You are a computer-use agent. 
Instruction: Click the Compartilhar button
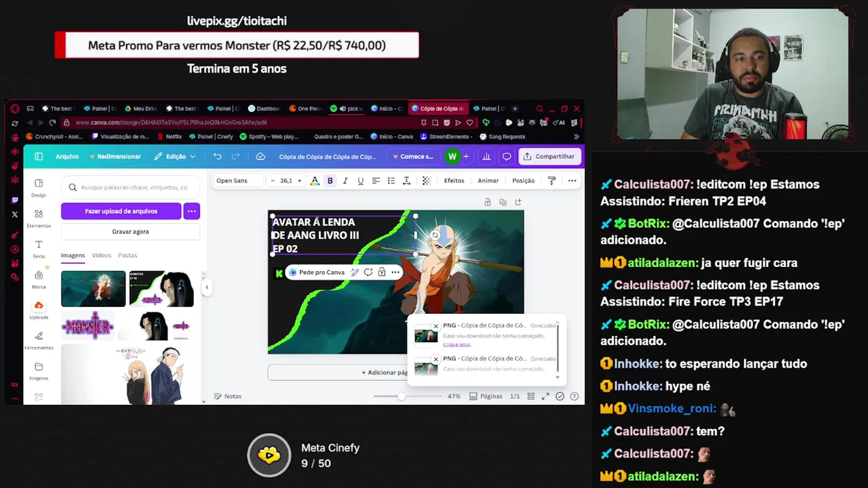[x=549, y=157]
